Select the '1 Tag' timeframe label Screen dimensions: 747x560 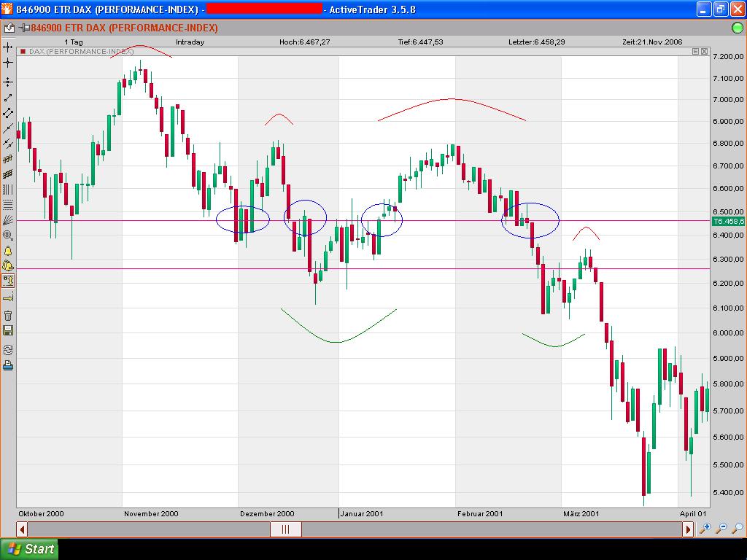click(x=74, y=42)
